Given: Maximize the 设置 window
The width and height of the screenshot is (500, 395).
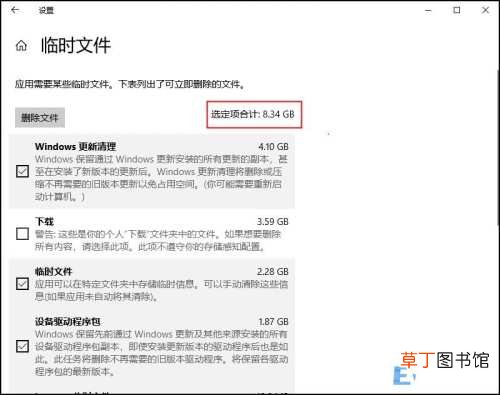Looking at the screenshot, I should (457, 10).
